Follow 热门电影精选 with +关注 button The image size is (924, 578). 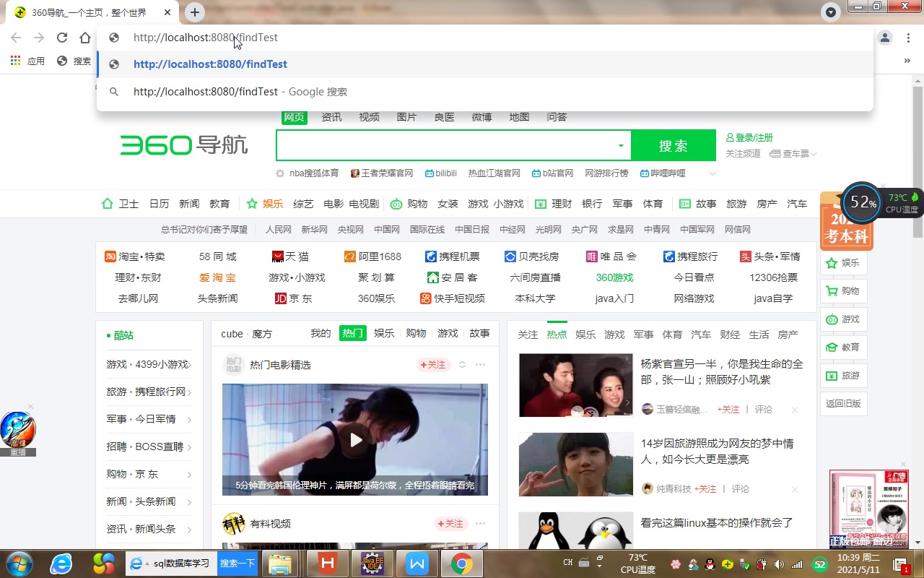coord(433,365)
